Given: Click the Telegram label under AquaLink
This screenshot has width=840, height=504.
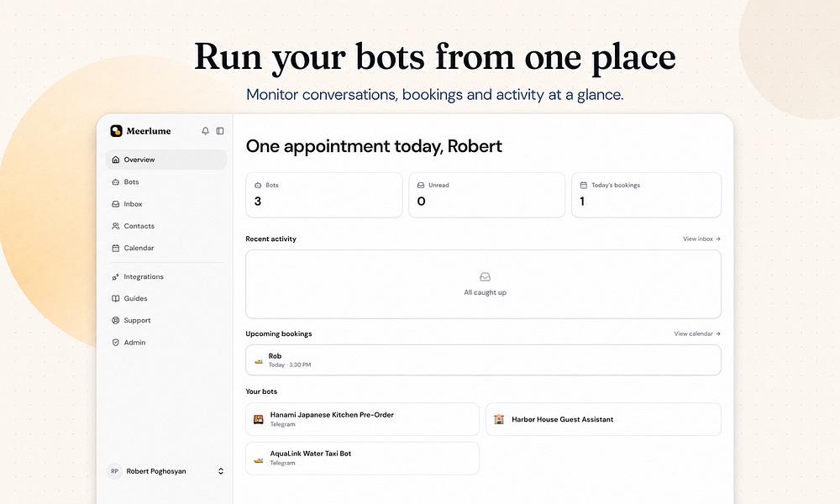Looking at the screenshot, I should pos(283,464).
